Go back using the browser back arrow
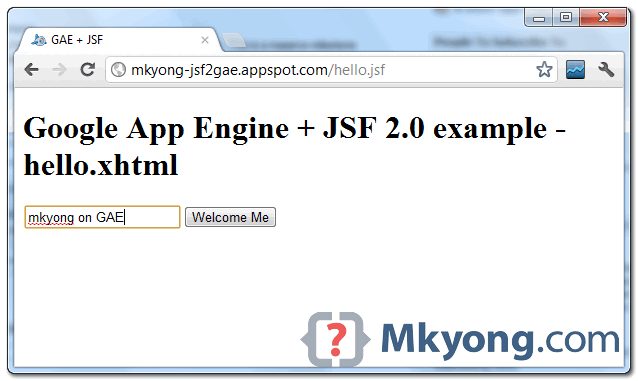Viewport: 638px width, 381px height. [x=31, y=70]
